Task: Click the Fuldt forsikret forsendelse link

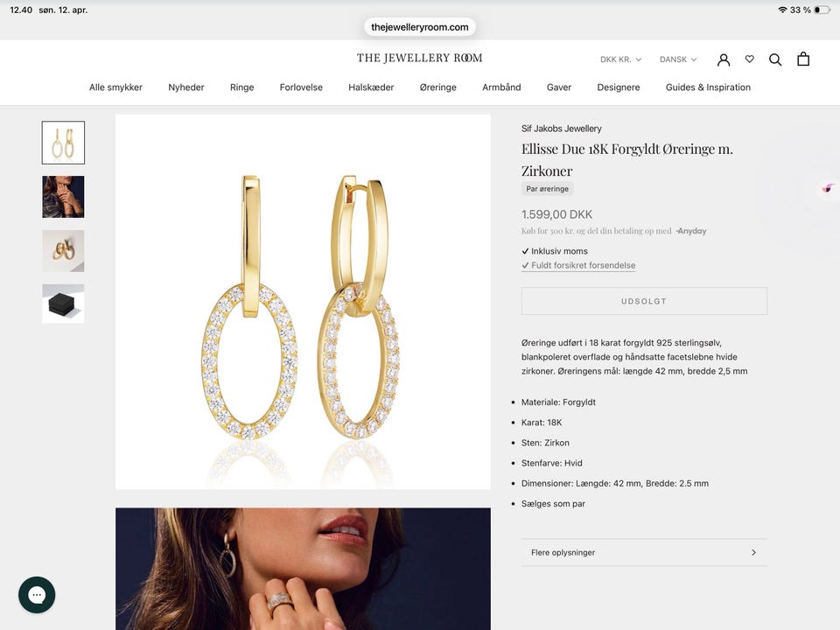Action: tap(583, 265)
